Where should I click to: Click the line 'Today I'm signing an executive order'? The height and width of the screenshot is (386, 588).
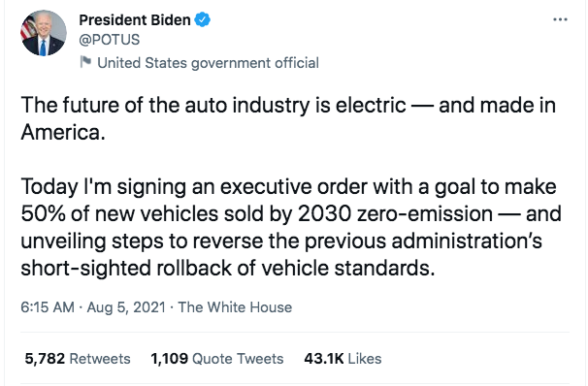click(x=288, y=186)
